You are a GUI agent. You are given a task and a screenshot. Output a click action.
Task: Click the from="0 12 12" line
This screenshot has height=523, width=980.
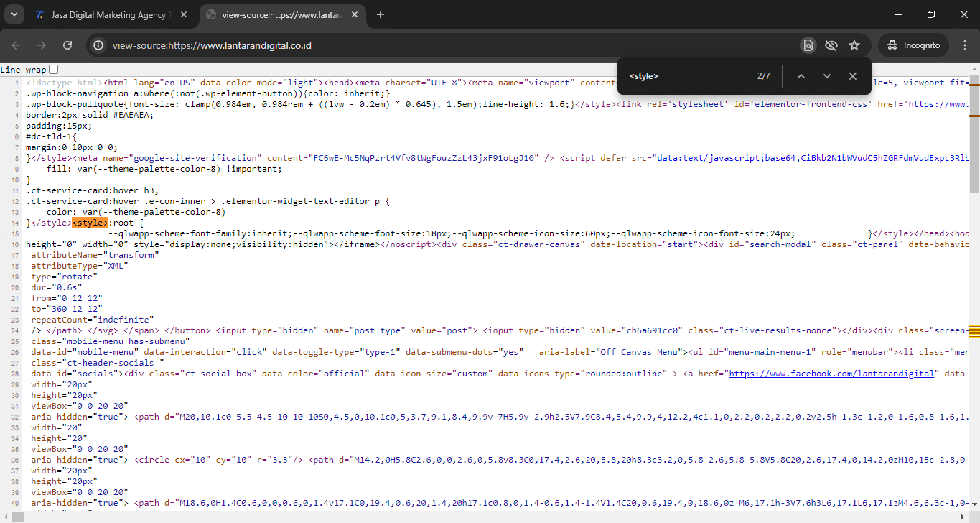67,298
